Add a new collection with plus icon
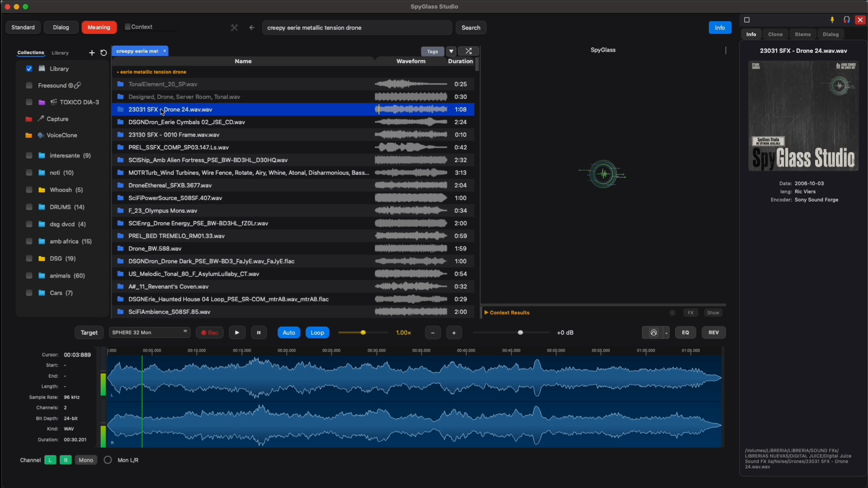This screenshot has width=868, height=488. coord(92,53)
